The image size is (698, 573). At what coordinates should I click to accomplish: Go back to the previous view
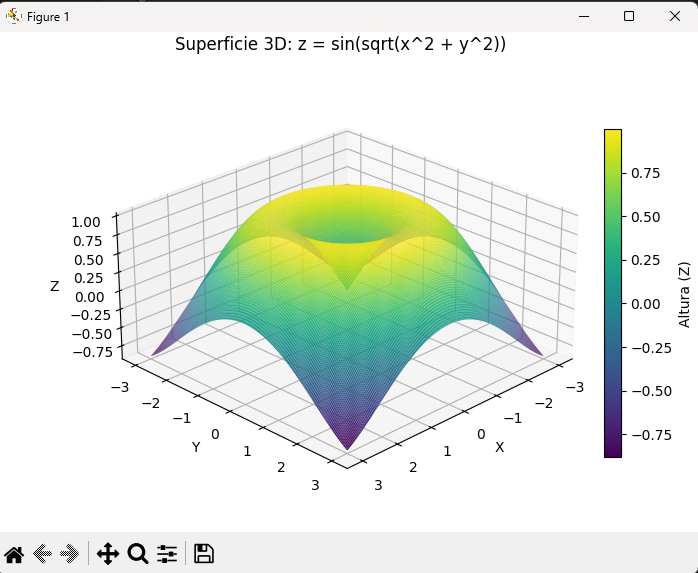point(42,553)
